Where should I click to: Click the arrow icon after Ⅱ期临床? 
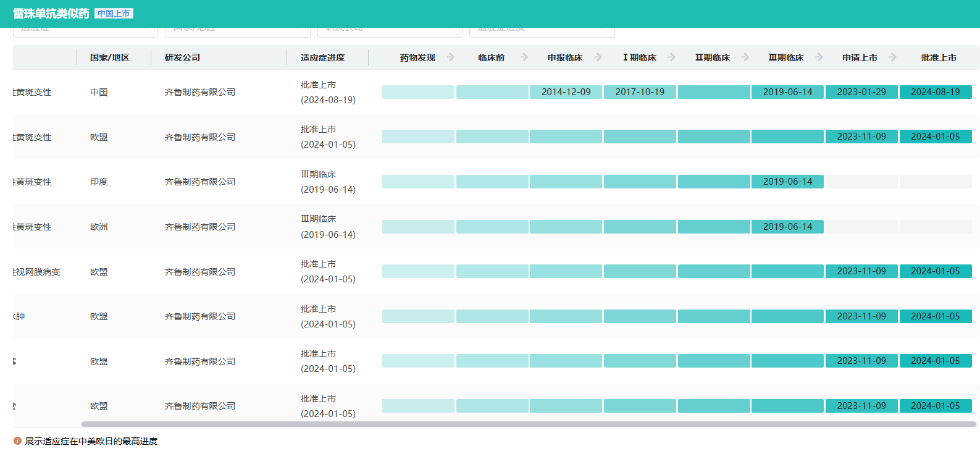(745, 57)
